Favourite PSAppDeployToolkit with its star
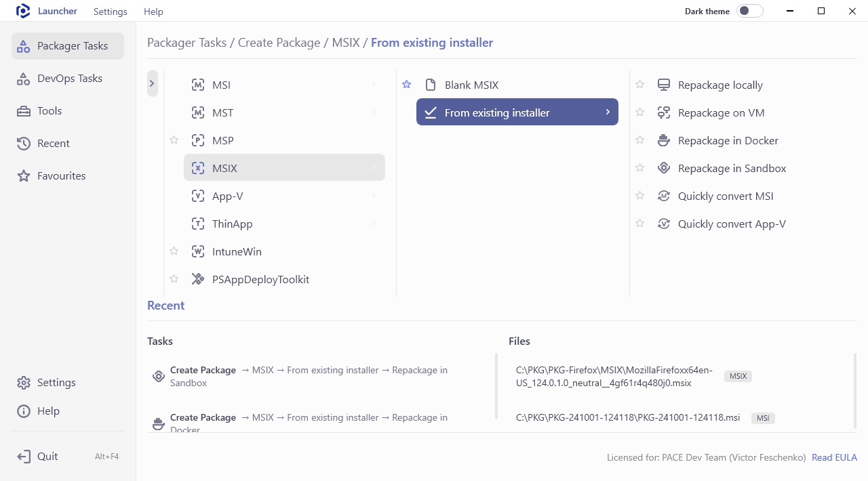The image size is (868, 481). pyautogui.click(x=174, y=279)
